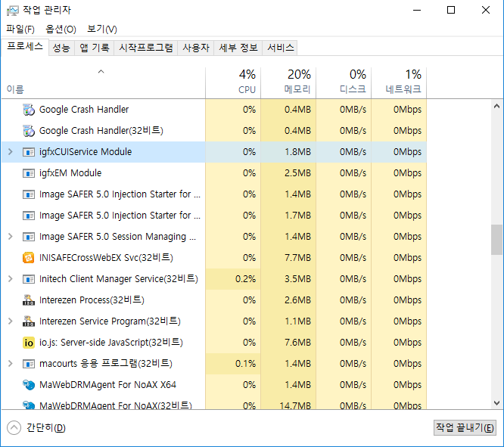Sort processes by CPU column header
This screenshot has width=504, height=447.
[x=233, y=82]
